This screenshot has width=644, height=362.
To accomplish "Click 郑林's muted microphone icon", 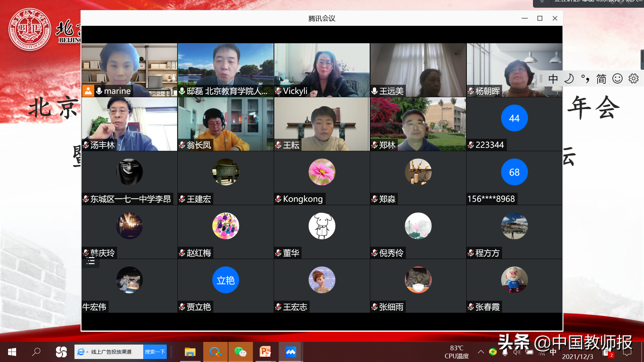I will pos(375,145).
